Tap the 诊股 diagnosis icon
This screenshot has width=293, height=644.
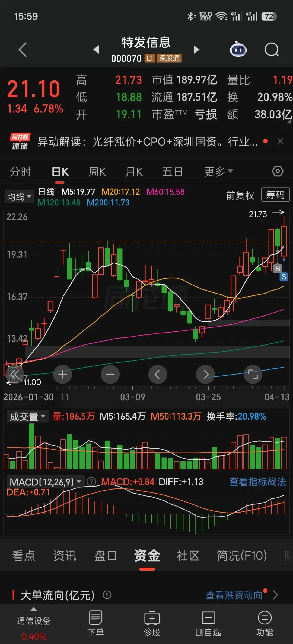[152, 623]
